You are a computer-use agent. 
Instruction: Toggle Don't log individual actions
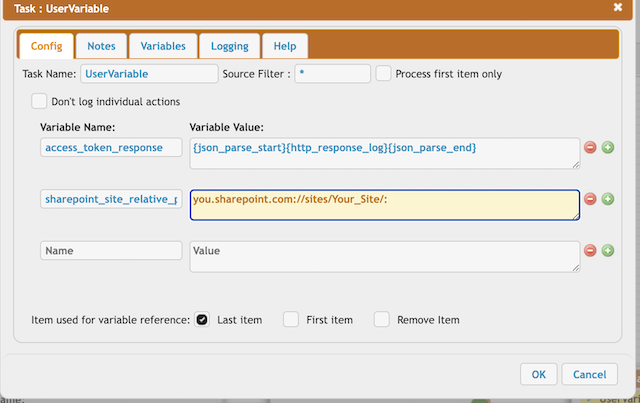click(39, 101)
